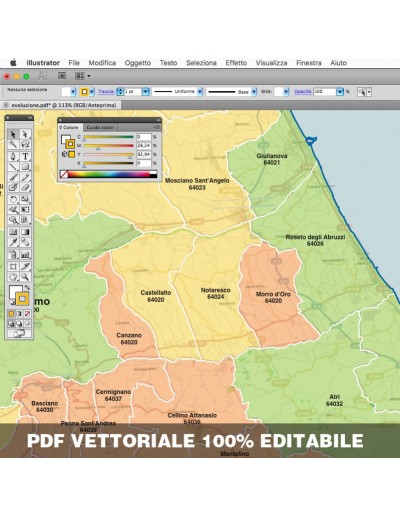Open the Modifica menu
The image size is (400, 517).
[x=102, y=63]
